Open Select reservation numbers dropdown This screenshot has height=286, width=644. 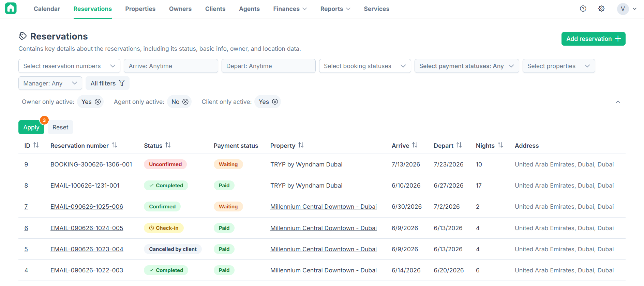point(69,66)
